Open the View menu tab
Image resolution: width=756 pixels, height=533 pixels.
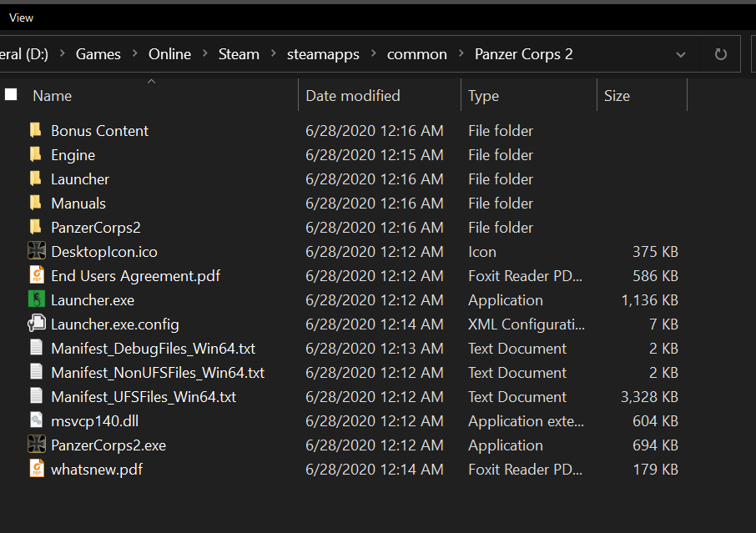tap(21, 18)
